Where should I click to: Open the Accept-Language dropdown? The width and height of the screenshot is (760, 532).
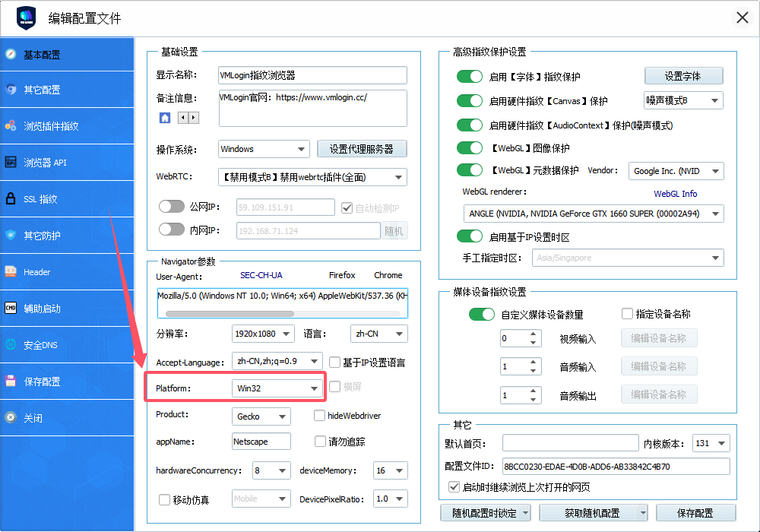coord(277,361)
